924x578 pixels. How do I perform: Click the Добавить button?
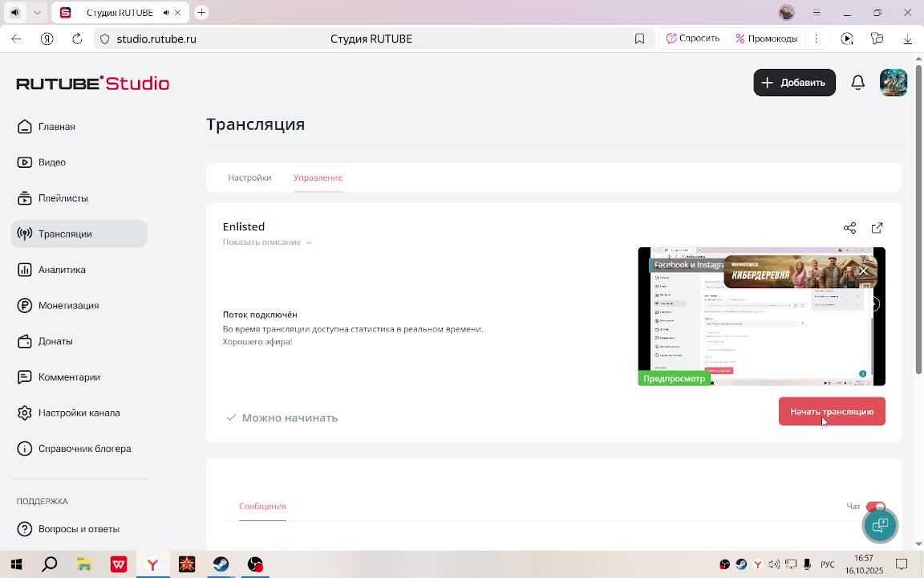(x=794, y=83)
